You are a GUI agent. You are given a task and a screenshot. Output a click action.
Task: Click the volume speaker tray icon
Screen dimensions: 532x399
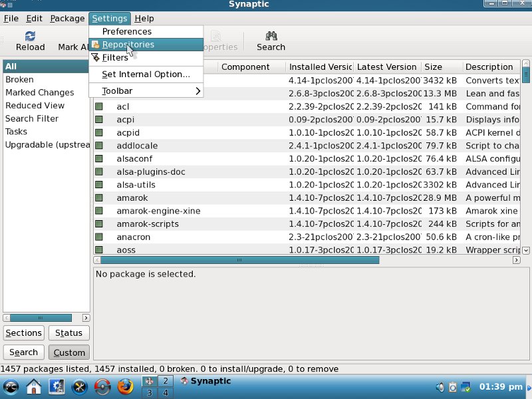click(440, 386)
